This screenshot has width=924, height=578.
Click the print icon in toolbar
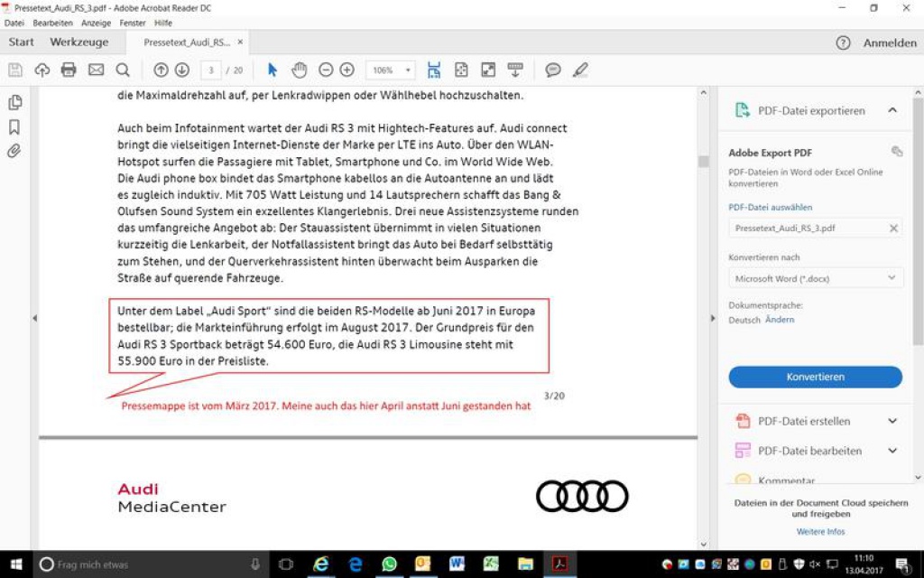(x=69, y=70)
